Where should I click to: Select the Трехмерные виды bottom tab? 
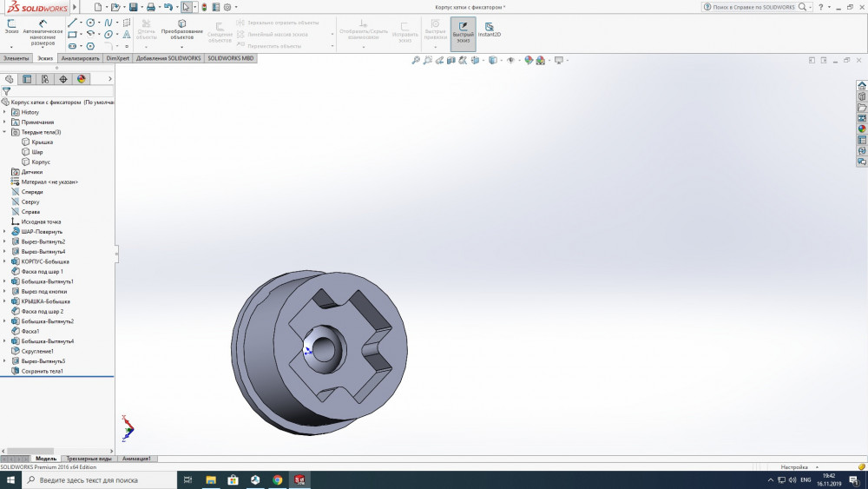click(89, 459)
